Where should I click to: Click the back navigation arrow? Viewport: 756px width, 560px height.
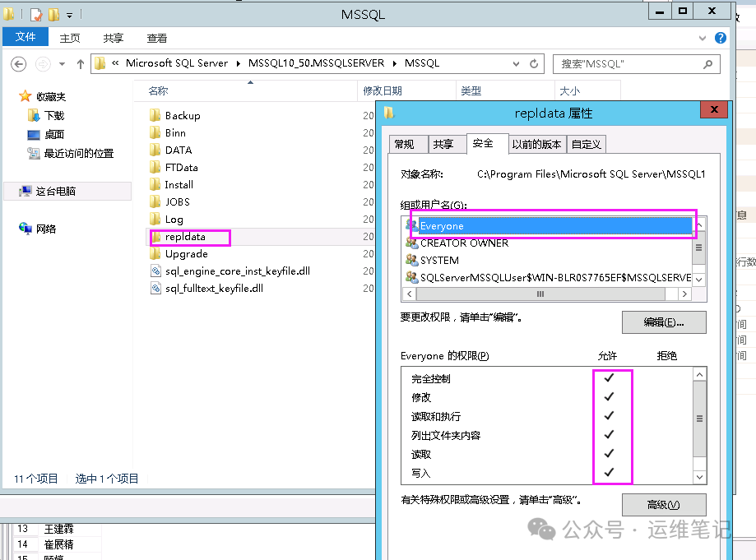point(19,63)
